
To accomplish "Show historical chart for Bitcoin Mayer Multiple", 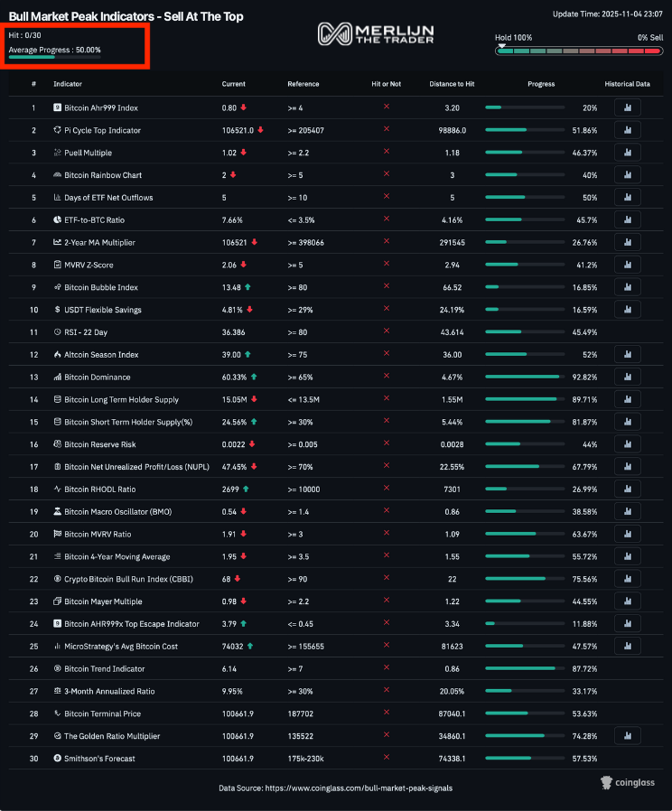I will tap(627, 601).
